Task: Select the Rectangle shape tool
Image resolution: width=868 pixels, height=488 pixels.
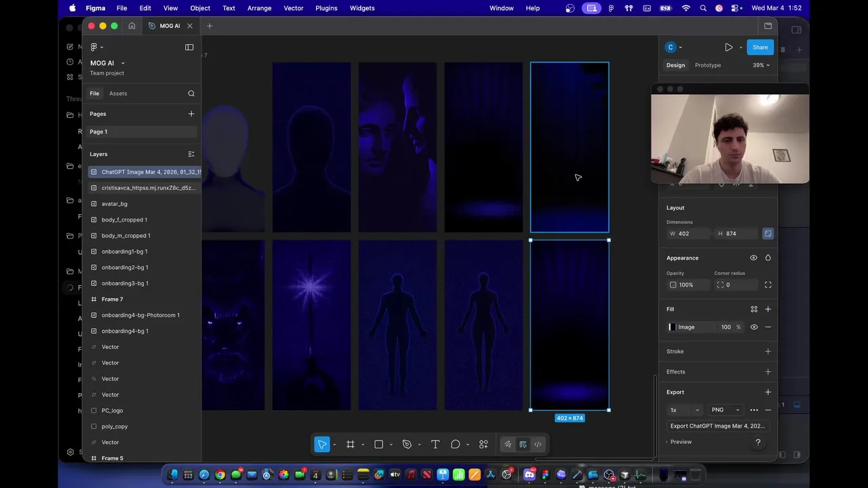Action: point(379,445)
